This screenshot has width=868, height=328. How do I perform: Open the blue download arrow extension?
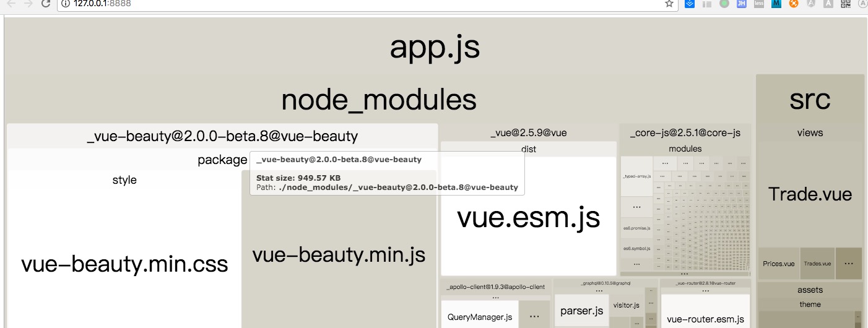pyautogui.click(x=690, y=4)
